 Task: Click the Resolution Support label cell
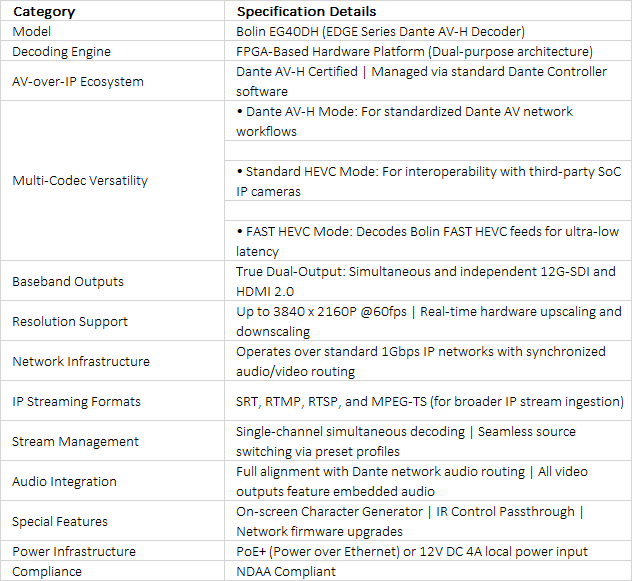(112, 321)
